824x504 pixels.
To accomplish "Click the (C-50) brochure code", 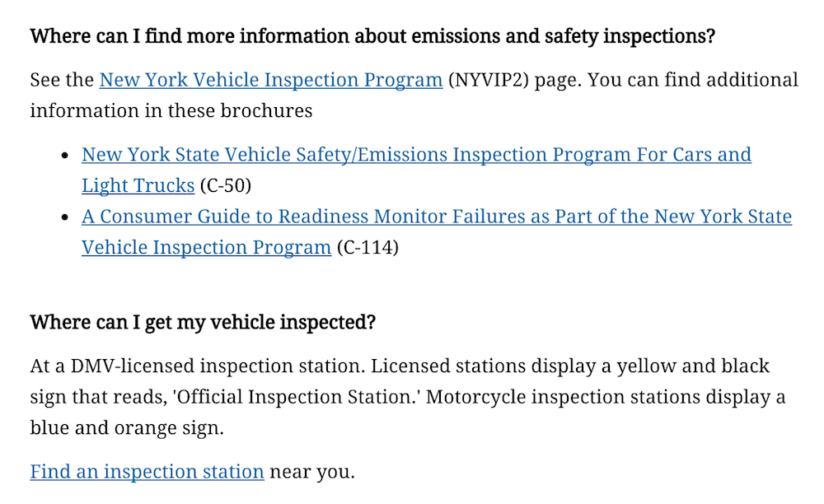I will [226, 185].
